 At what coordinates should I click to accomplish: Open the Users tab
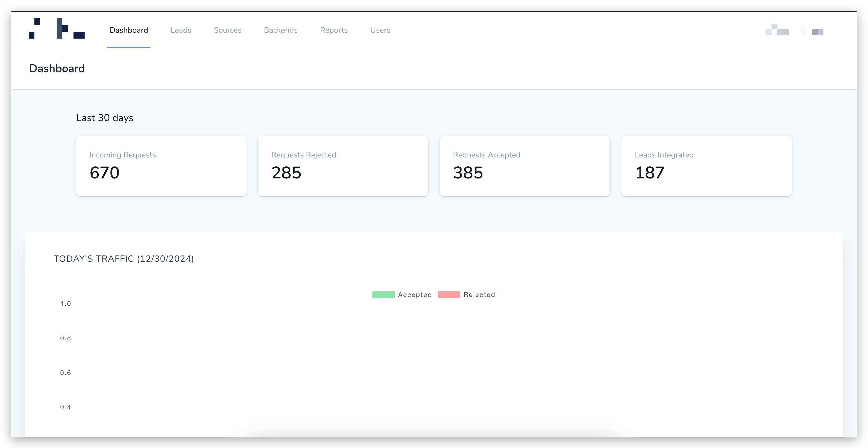point(380,30)
